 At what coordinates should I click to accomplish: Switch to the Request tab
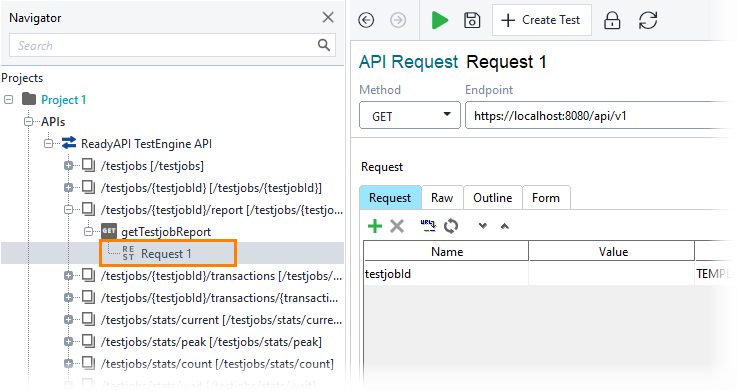390,198
